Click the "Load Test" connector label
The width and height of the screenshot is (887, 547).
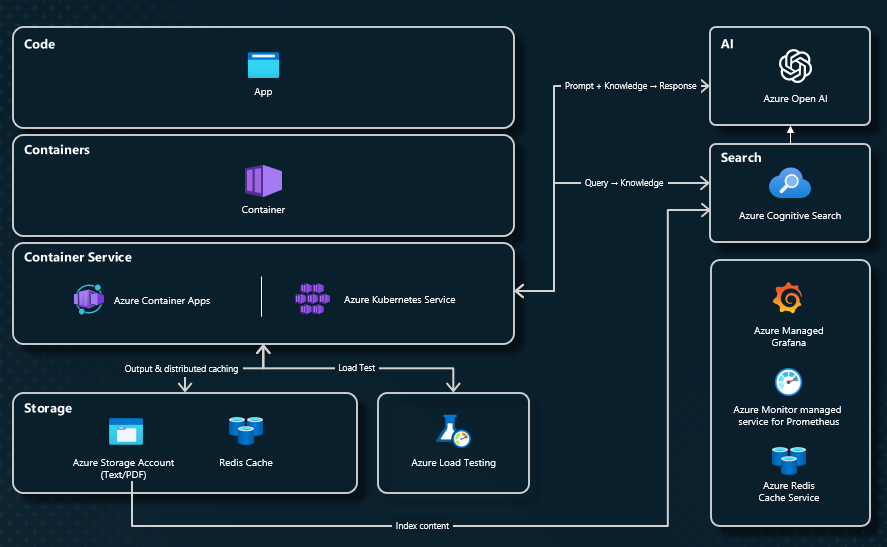click(x=356, y=368)
